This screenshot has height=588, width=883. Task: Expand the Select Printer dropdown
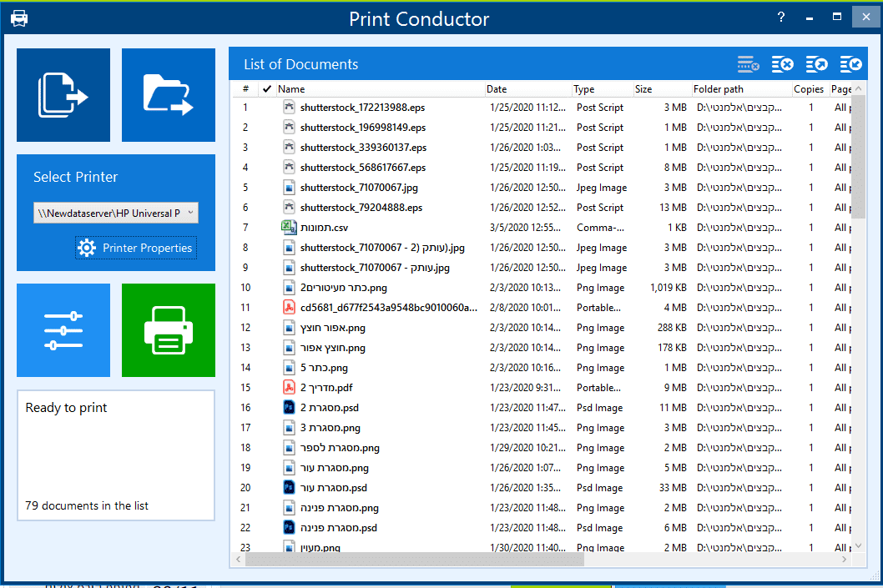[191, 213]
